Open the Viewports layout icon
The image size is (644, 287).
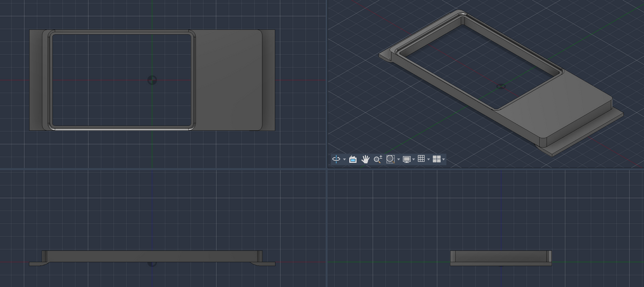click(x=436, y=159)
